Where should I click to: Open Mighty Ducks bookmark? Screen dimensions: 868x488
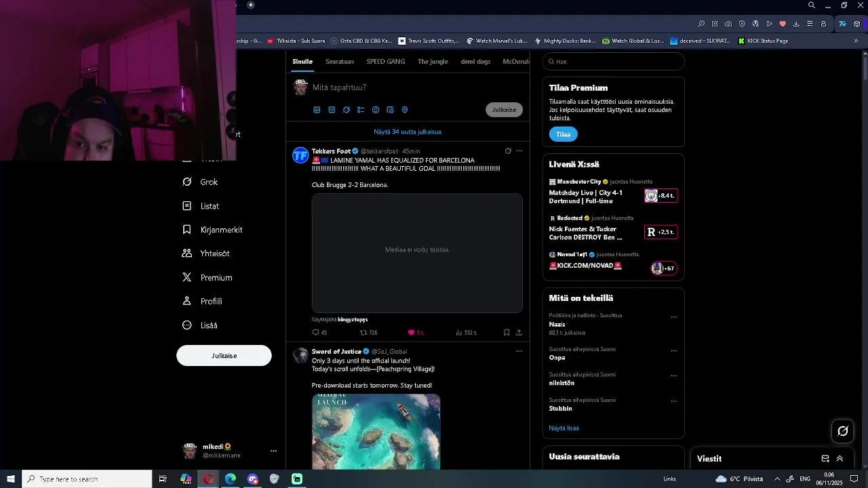(x=565, y=41)
